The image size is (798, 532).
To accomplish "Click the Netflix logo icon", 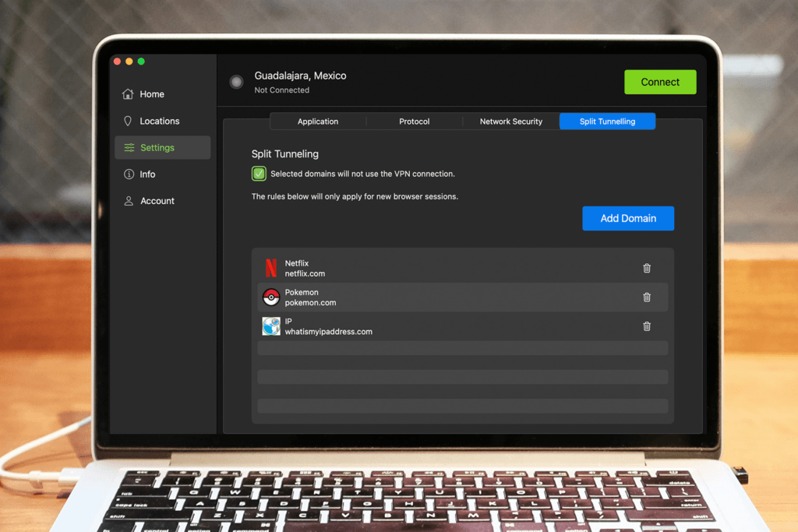I will (x=271, y=268).
